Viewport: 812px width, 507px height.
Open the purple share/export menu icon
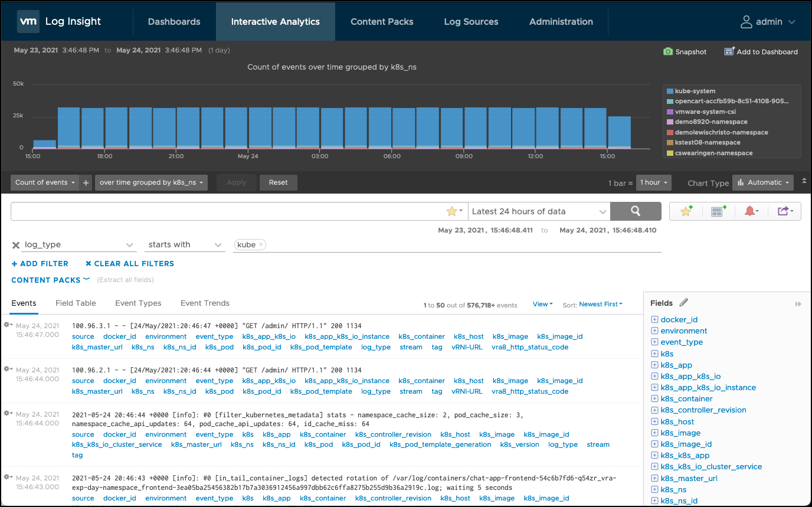point(784,211)
